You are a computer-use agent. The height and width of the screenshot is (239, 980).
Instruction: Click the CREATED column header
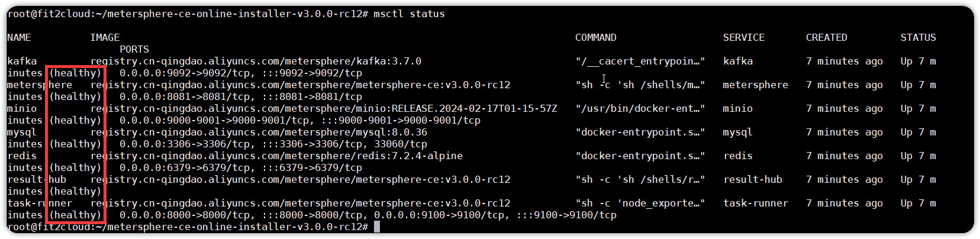826,37
